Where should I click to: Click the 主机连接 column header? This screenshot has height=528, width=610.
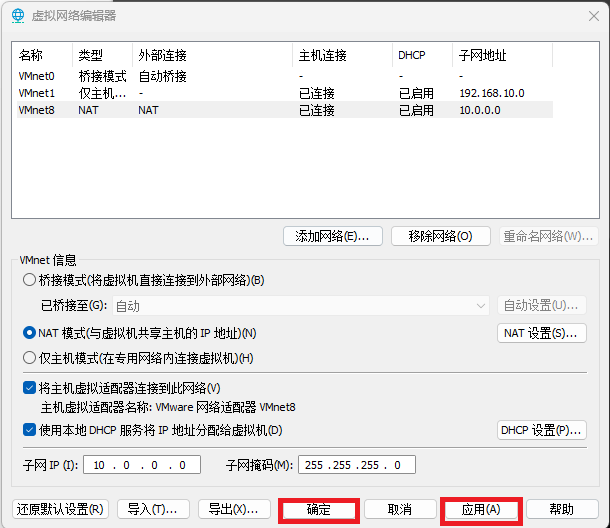(x=342, y=55)
